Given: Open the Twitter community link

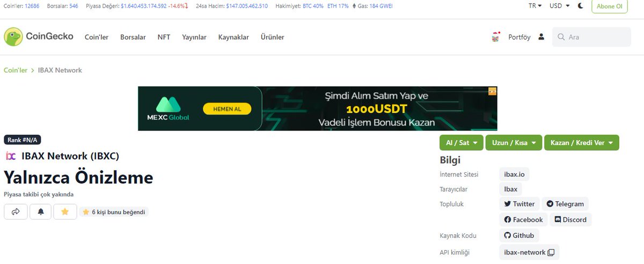Looking at the screenshot, I should point(519,204).
